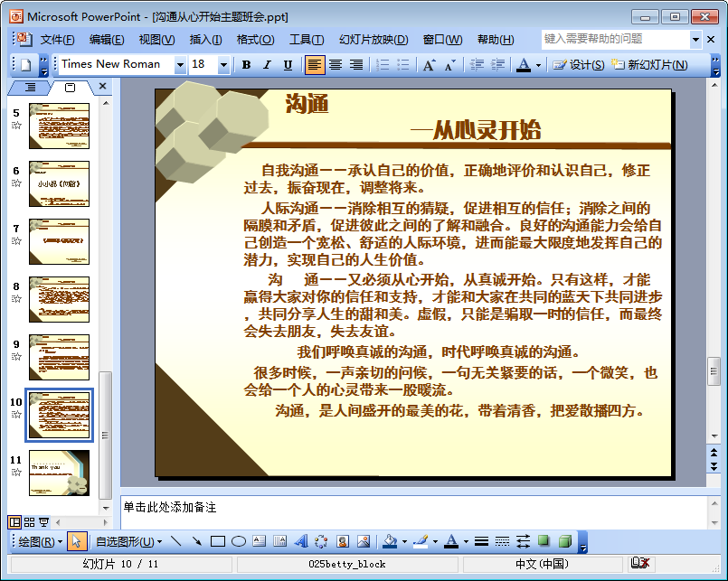Click the 新幻灯片 (New Slide) button
Image resolution: width=728 pixels, height=581 pixels.
[649, 64]
